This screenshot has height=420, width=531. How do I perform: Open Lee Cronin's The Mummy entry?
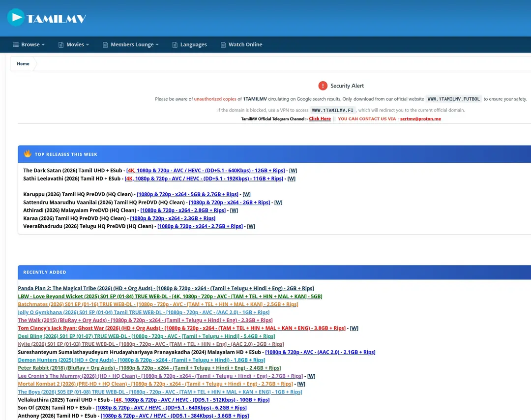[x=160, y=376]
